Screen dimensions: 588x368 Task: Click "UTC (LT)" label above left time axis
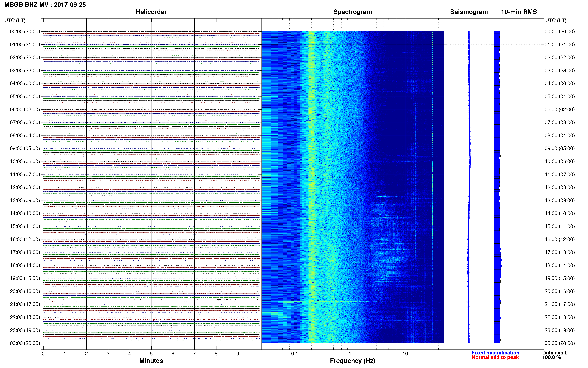point(15,20)
